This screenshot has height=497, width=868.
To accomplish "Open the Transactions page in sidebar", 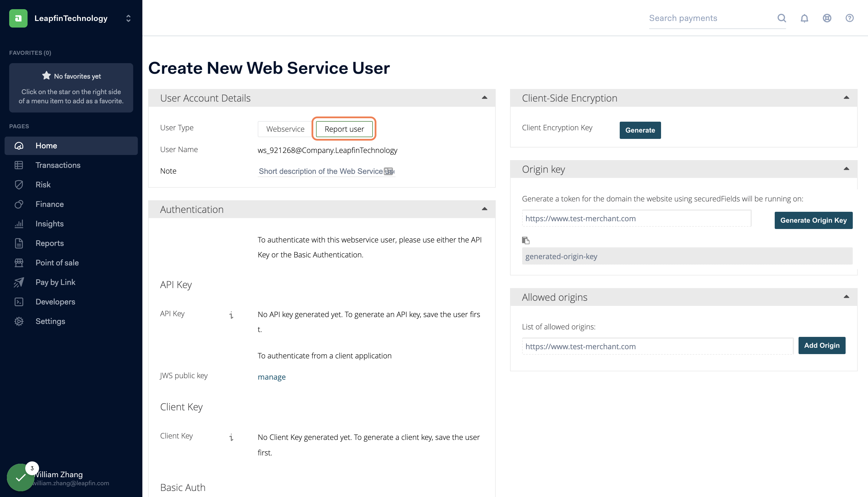I will click(x=58, y=165).
